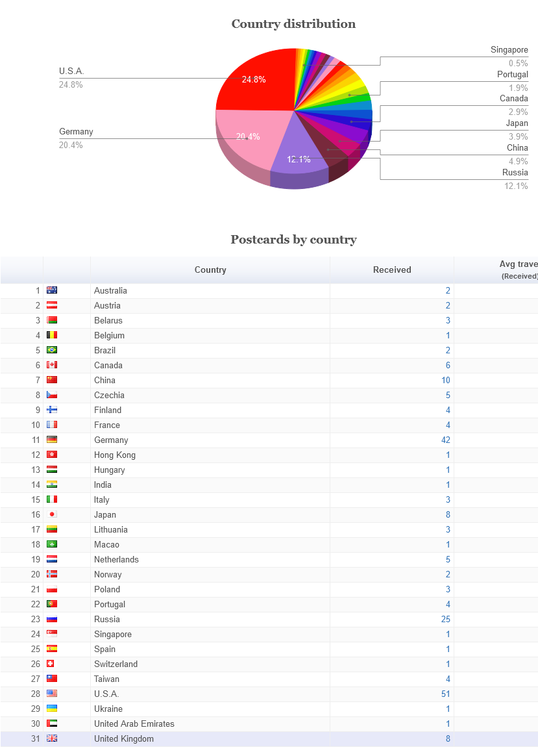Open Netherlands' 5 received postcards link

point(448,559)
